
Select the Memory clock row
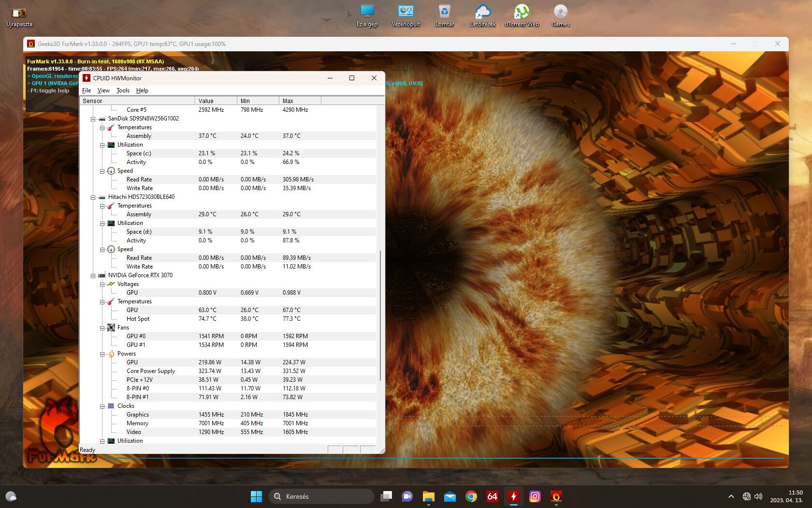coord(228,423)
